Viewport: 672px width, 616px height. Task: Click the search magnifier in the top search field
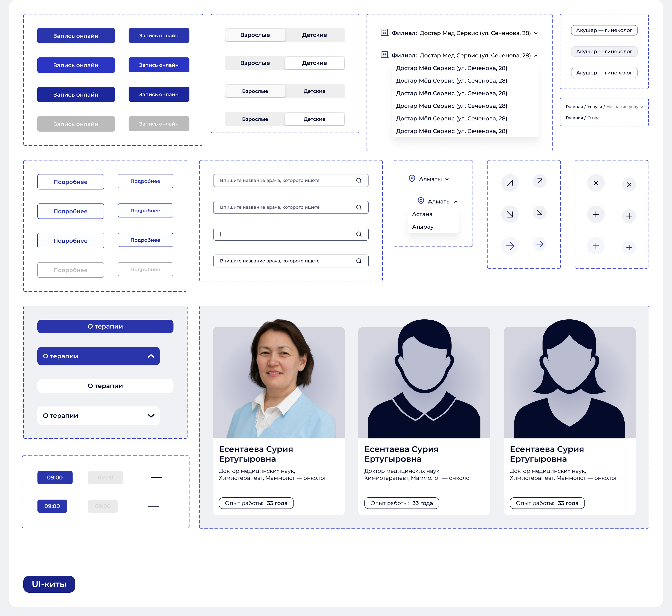click(x=359, y=180)
